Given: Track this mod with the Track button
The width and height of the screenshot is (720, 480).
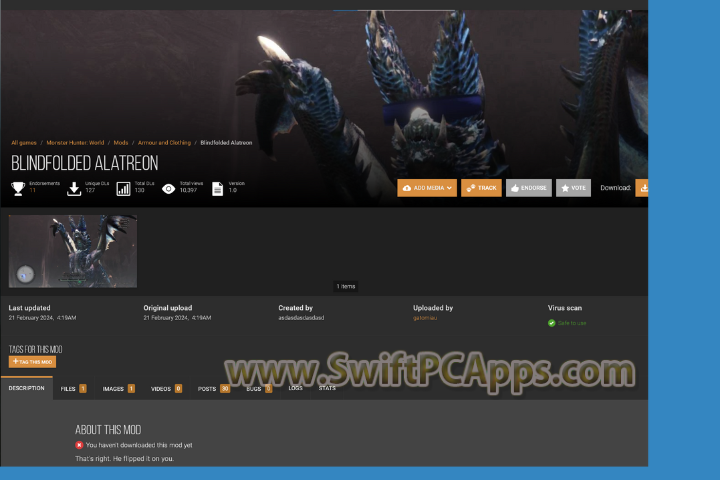Looking at the screenshot, I should coord(481,188).
